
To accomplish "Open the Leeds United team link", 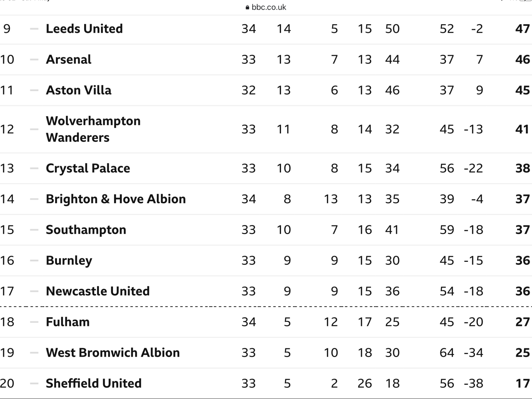I will pyautogui.click(x=84, y=29).
